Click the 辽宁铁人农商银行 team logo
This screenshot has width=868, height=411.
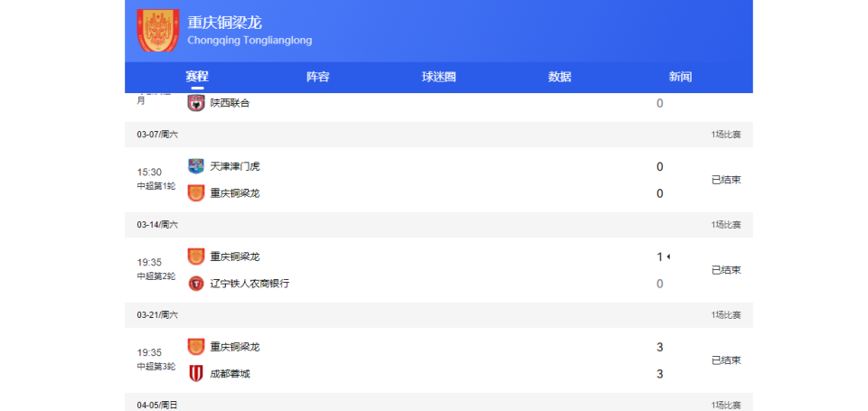click(196, 284)
